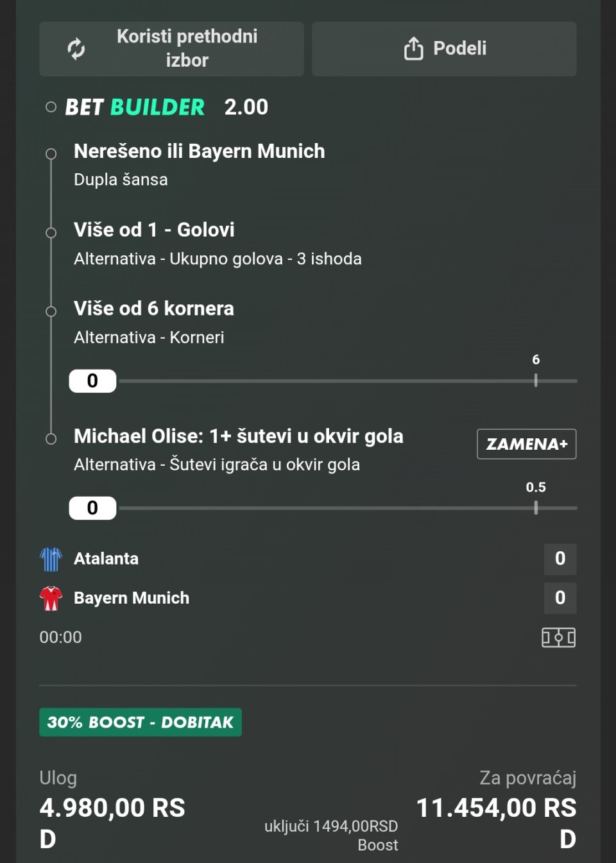Click the refresh arrows icon
616x863 pixels.
click(76, 49)
